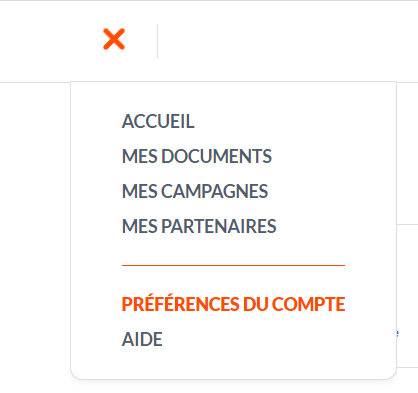418x393 pixels.
Task: Open the AIDE help entry
Action: [142, 339]
